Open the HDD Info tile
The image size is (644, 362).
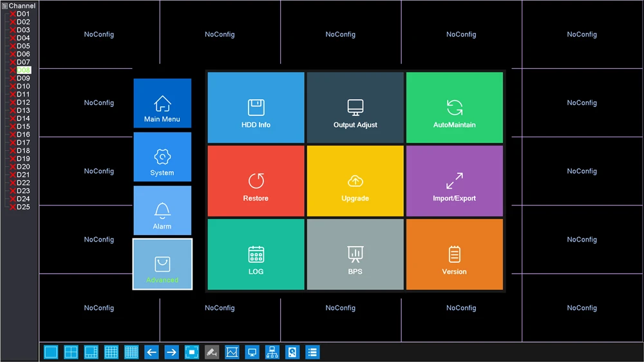[x=256, y=108]
